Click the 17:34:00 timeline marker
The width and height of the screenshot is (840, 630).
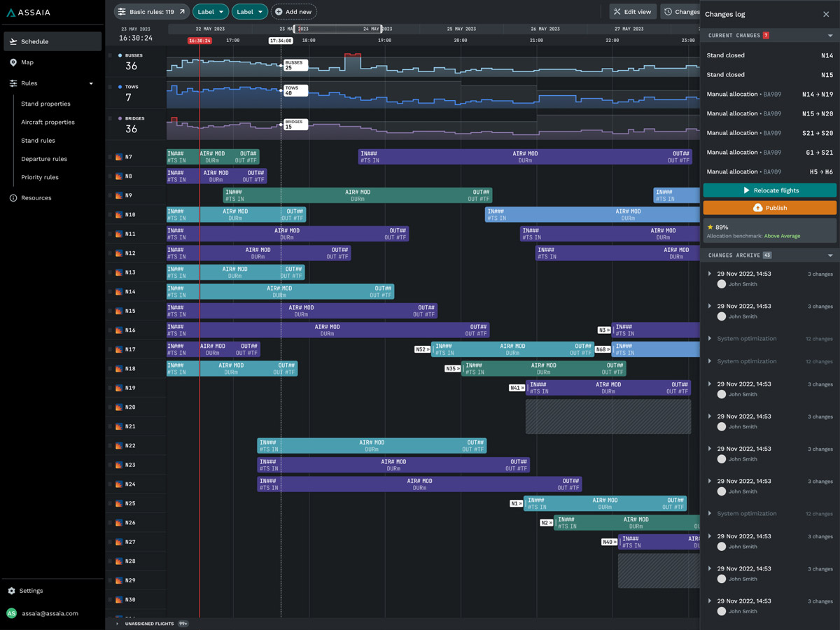281,41
